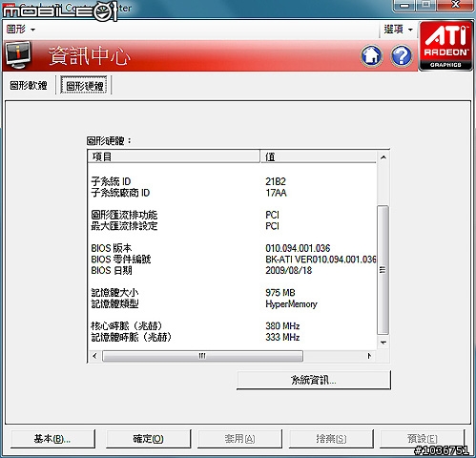Select the 圖形硬體 tab

pos(84,85)
